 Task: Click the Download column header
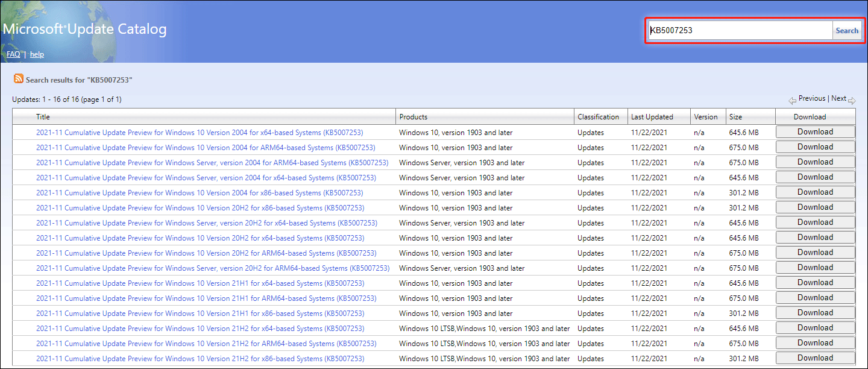pyautogui.click(x=810, y=117)
